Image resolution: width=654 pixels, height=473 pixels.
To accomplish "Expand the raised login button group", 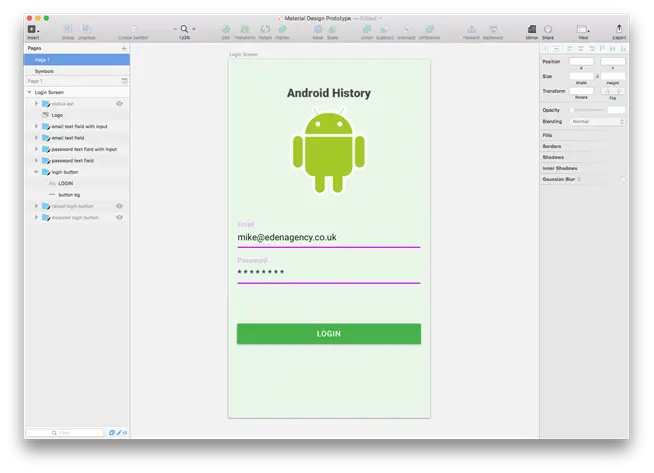I will pos(36,206).
